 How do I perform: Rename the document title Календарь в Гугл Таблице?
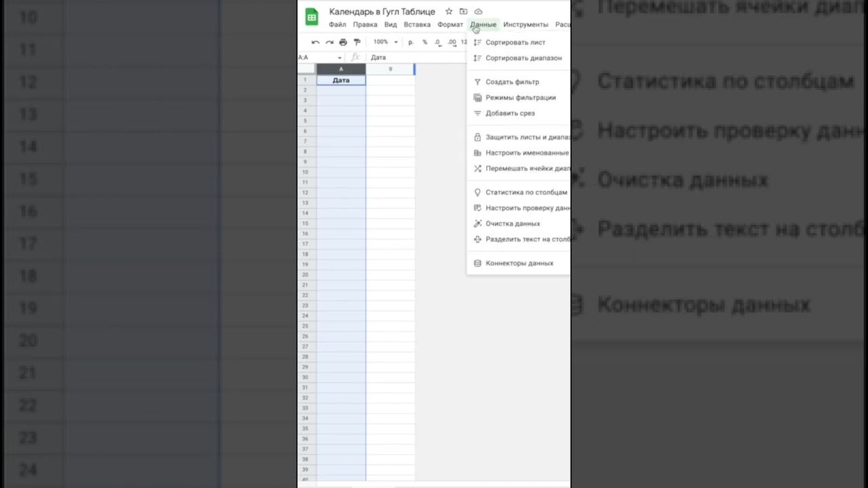(382, 12)
